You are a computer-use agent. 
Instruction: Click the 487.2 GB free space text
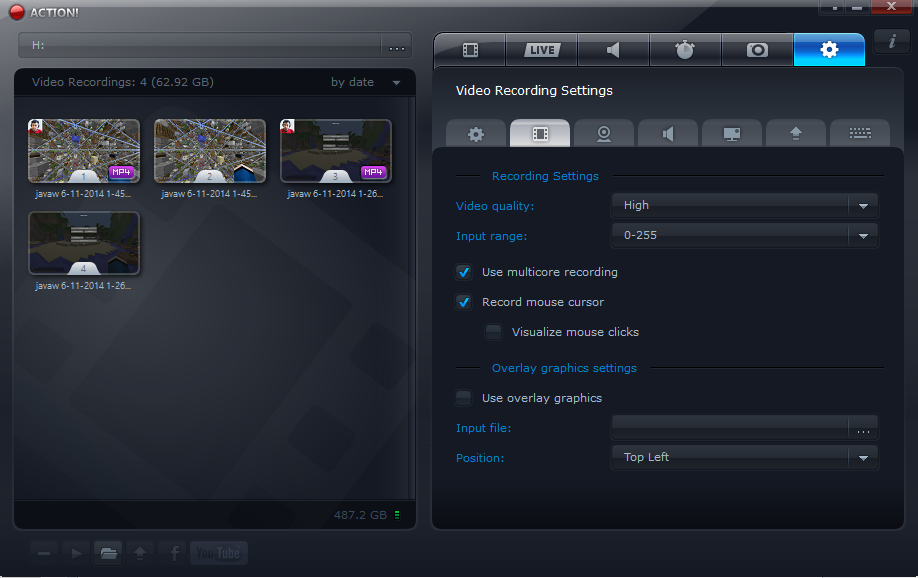click(x=360, y=515)
